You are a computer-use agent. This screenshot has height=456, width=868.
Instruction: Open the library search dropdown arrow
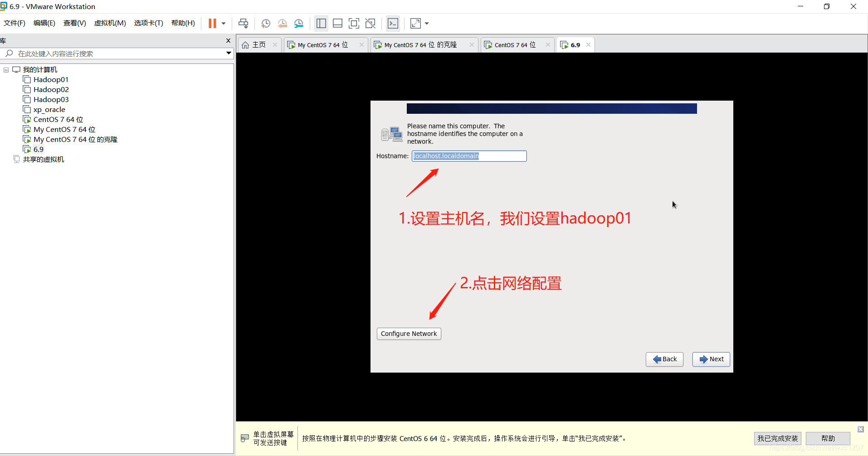coord(229,53)
